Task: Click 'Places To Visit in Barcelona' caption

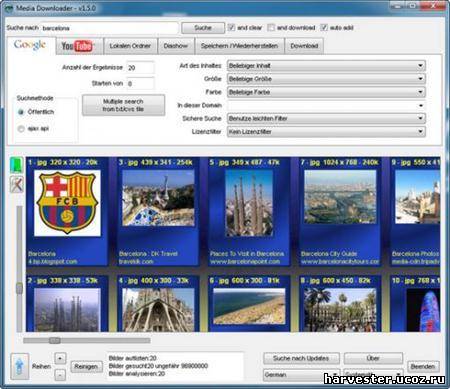Action: pyautogui.click(x=247, y=254)
